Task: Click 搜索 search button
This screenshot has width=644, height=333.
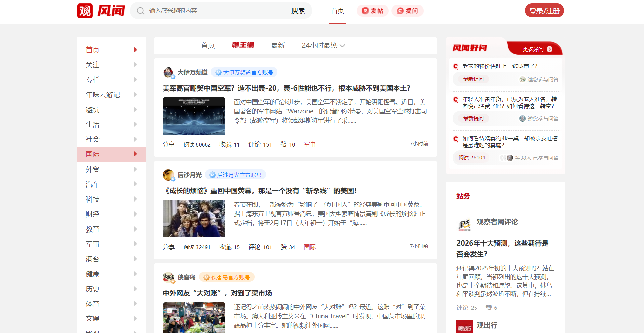Action: [x=298, y=11]
